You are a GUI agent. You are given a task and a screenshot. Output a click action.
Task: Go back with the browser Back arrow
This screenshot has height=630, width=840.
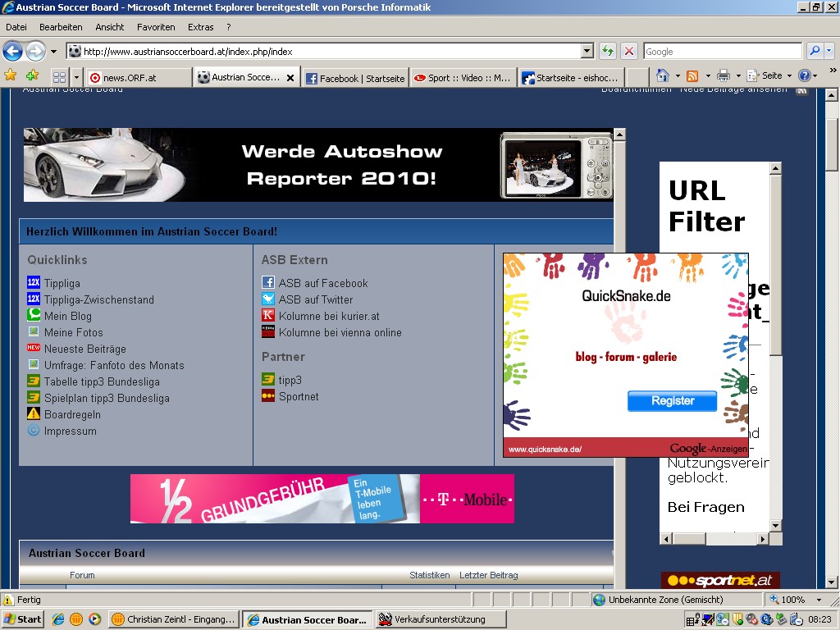coord(12,52)
